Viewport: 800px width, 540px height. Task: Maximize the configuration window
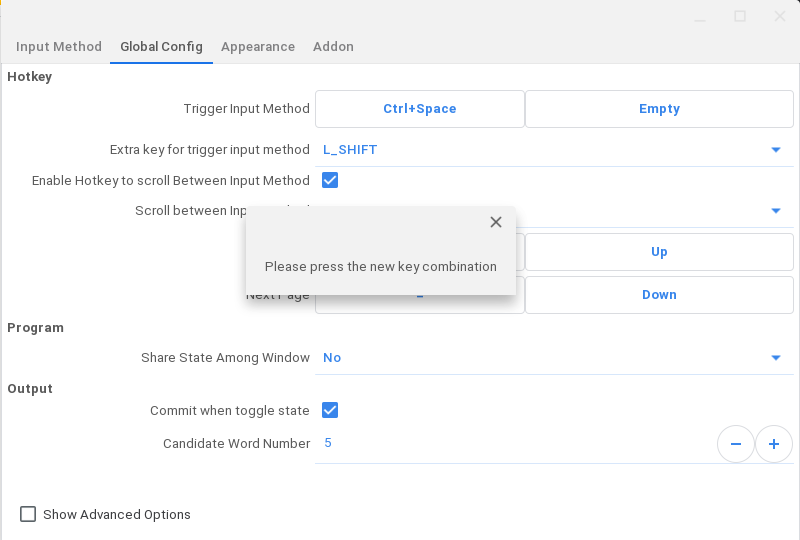tap(740, 16)
